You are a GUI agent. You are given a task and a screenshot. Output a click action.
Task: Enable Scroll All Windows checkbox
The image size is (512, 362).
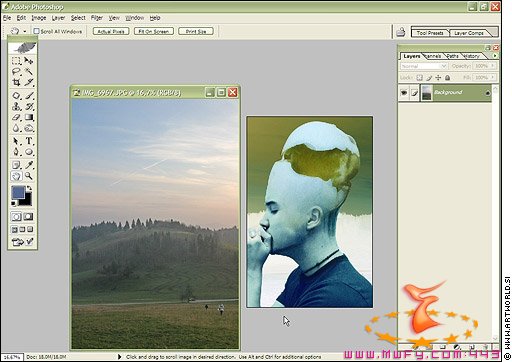36,31
